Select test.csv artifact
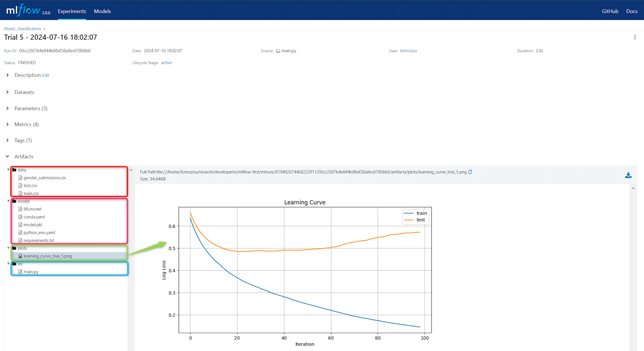The width and height of the screenshot is (644, 351). click(30, 186)
